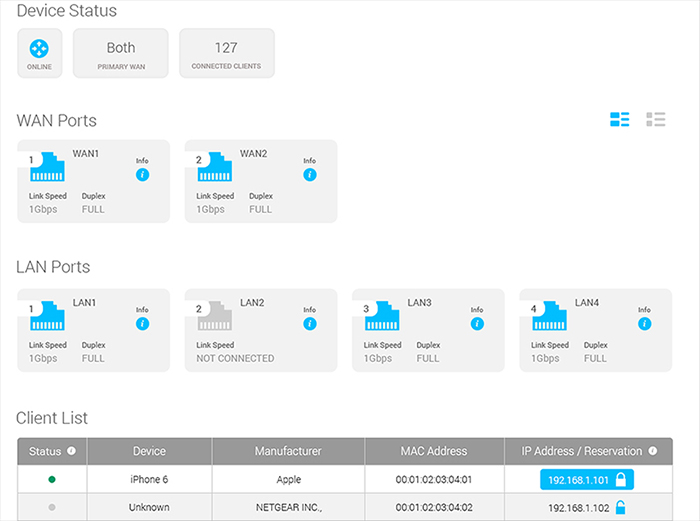
Task: Open LAN1 info icon
Action: [142, 324]
